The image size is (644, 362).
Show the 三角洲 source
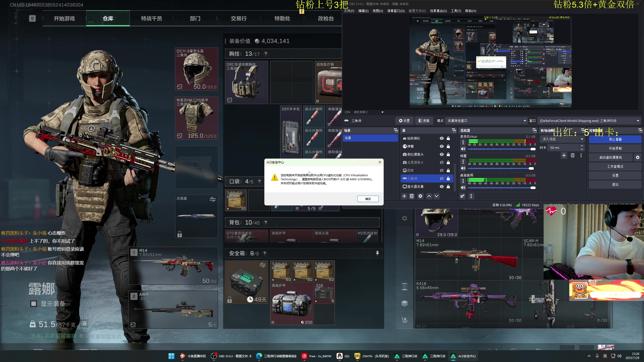tap(442, 178)
